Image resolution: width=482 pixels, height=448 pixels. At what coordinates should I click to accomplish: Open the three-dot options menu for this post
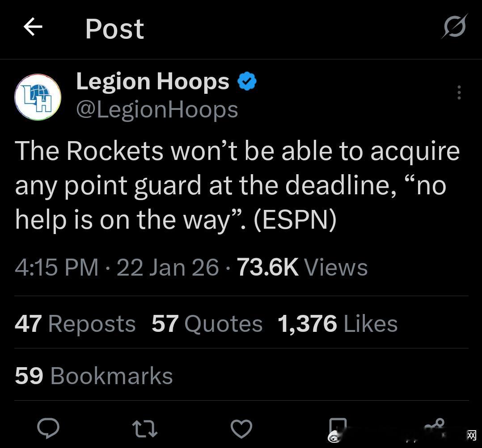pyautogui.click(x=459, y=92)
